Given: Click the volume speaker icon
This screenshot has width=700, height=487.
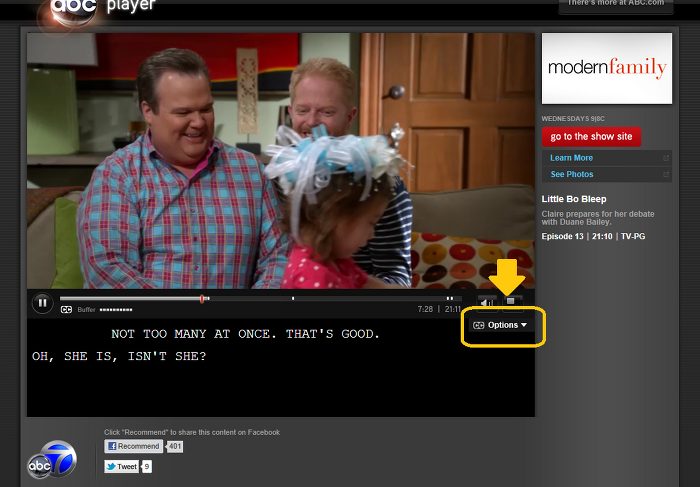Looking at the screenshot, I should click(x=487, y=302).
